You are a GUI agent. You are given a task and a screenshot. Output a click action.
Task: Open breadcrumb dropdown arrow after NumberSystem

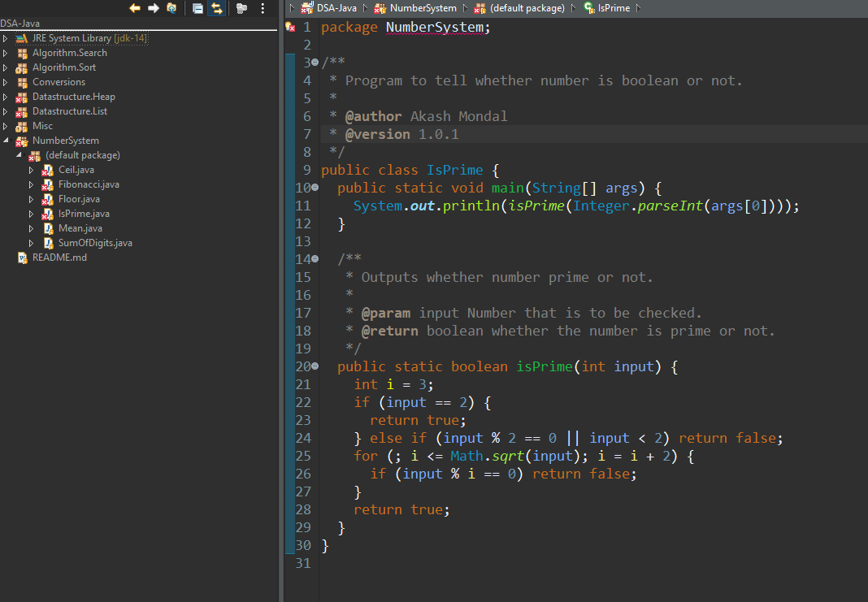pos(465,8)
